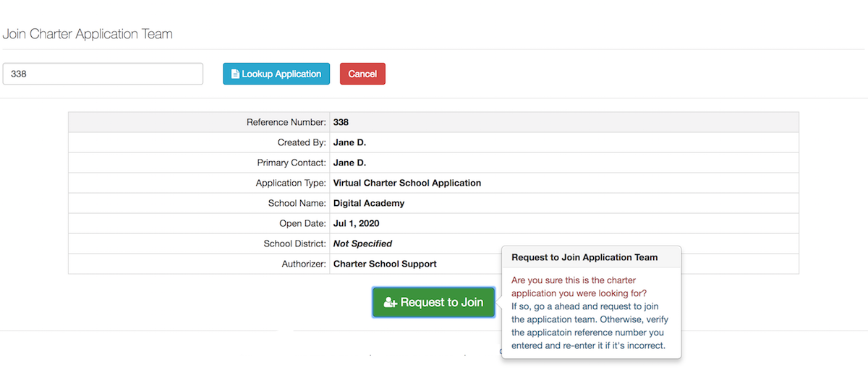Click the School District label in the table
Image resolution: width=868 pixels, height=380 pixels.
pos(295,243)
